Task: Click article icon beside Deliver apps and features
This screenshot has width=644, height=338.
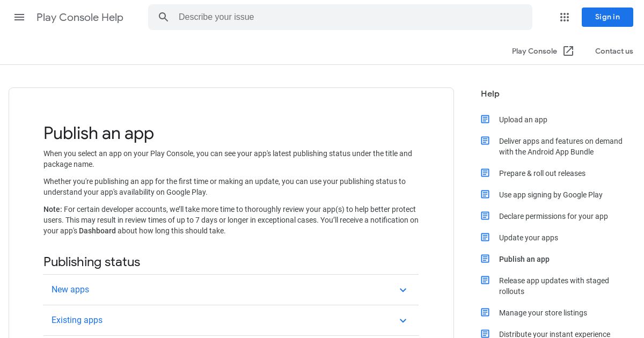Action: [485, 141]
